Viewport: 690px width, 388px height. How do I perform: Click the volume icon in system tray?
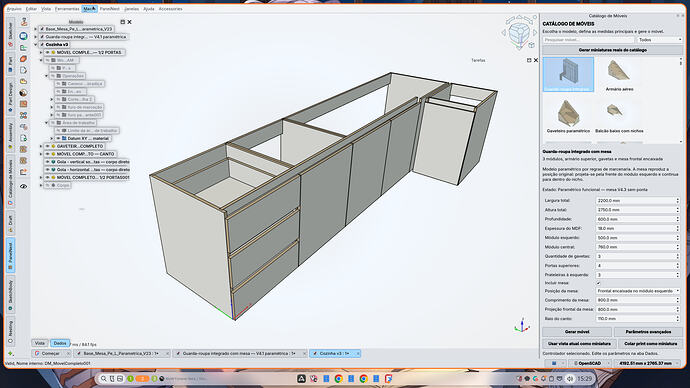point(569,378)
